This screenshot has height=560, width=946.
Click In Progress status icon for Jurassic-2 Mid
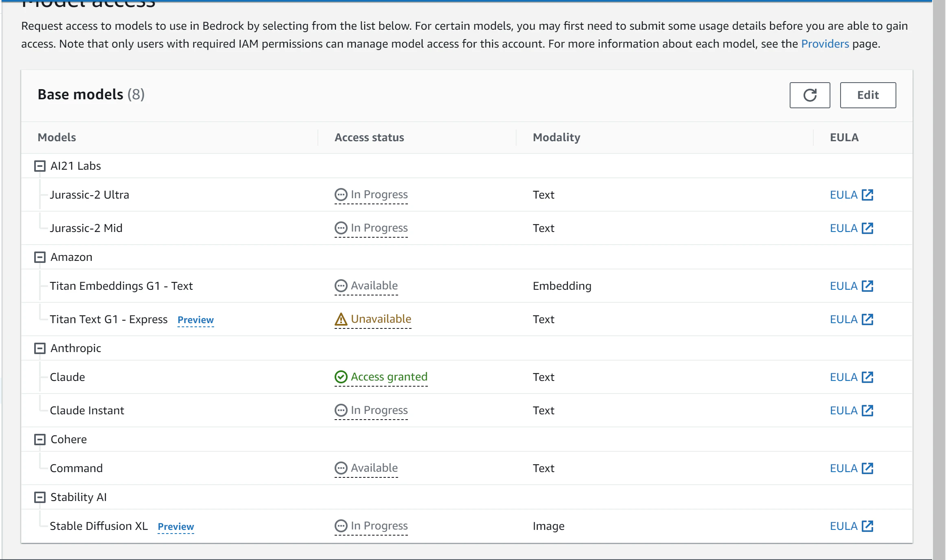pyautogui.click(x=341, y=228)
